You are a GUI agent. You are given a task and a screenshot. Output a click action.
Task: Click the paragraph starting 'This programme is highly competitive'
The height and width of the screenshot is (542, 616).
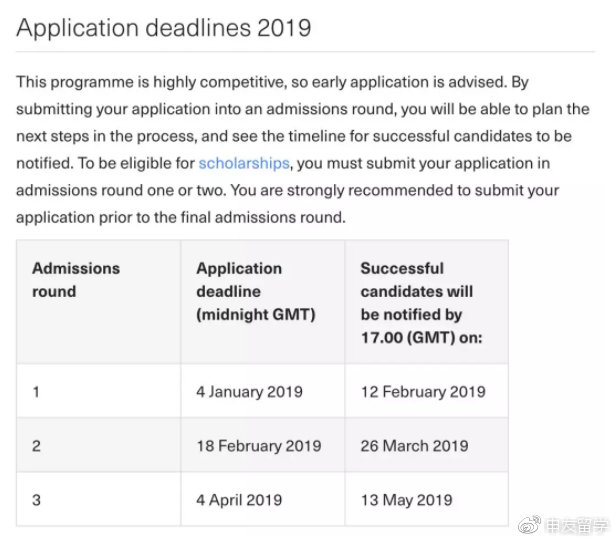303,150
